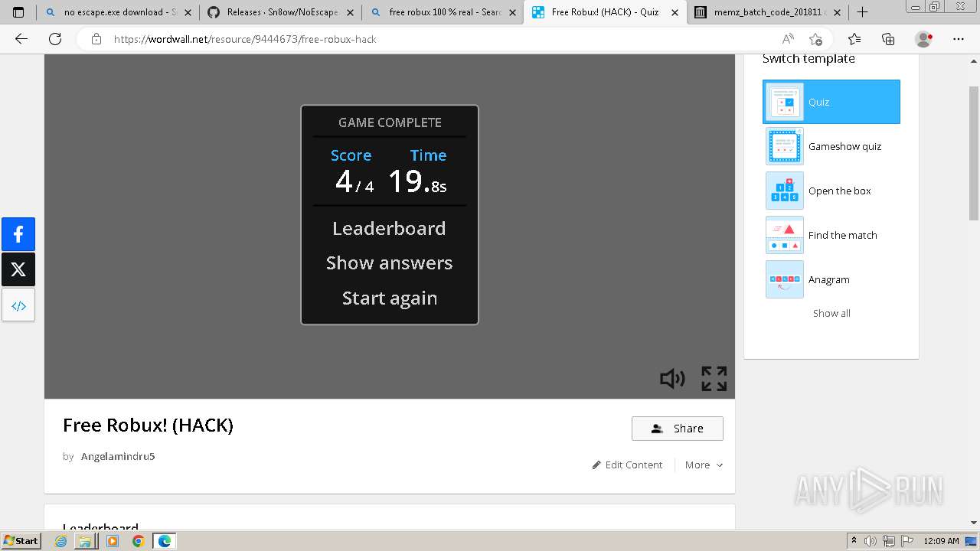Open a new browser tab
The image size is (980, 551).
point(862,12)
